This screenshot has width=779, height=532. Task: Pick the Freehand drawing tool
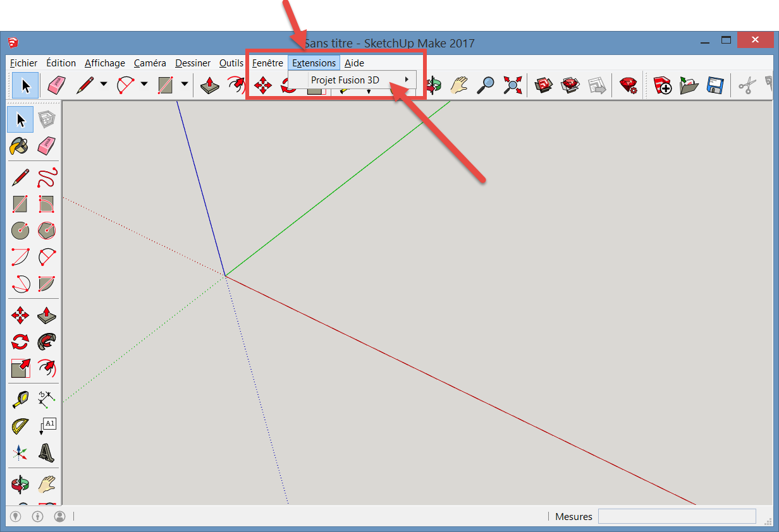pyautogui.click(x=47, y=178)
